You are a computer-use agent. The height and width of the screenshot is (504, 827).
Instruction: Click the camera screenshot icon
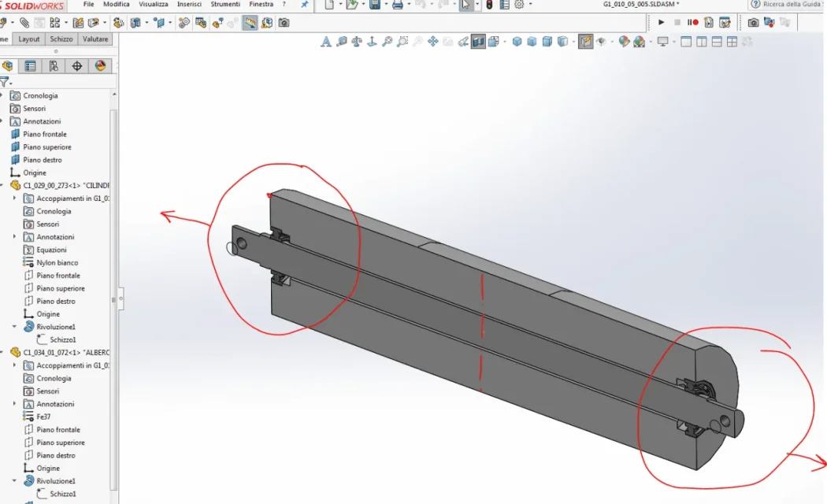tap(753, 22)
